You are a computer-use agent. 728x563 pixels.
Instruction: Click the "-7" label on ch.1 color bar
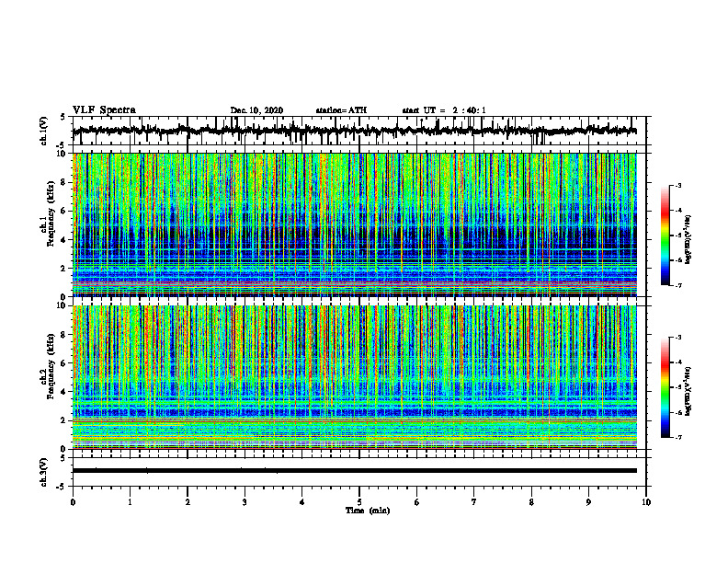tap(678, 285)
